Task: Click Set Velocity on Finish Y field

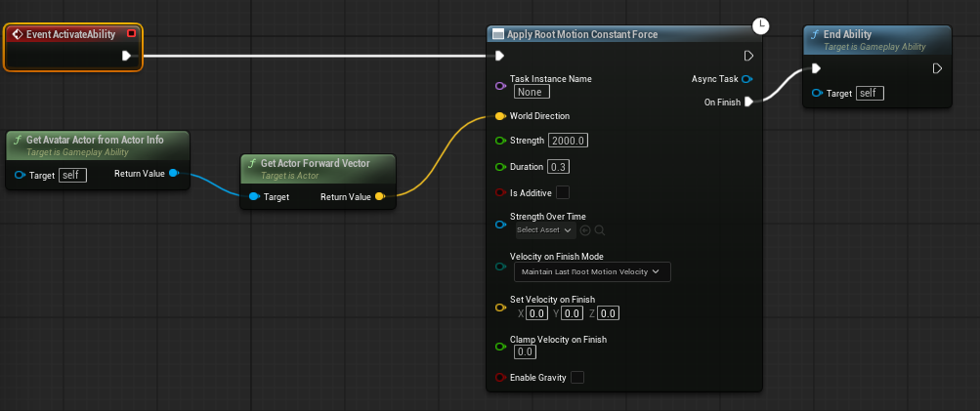Action: (572, 313)
